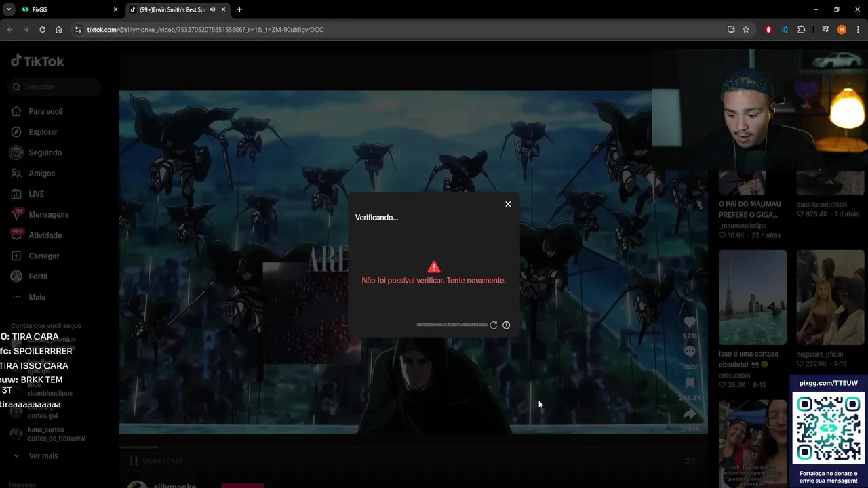This screenshot has width=868, height=488.
Task: Click the TikTok logo
Action: [x=37, y=61]
